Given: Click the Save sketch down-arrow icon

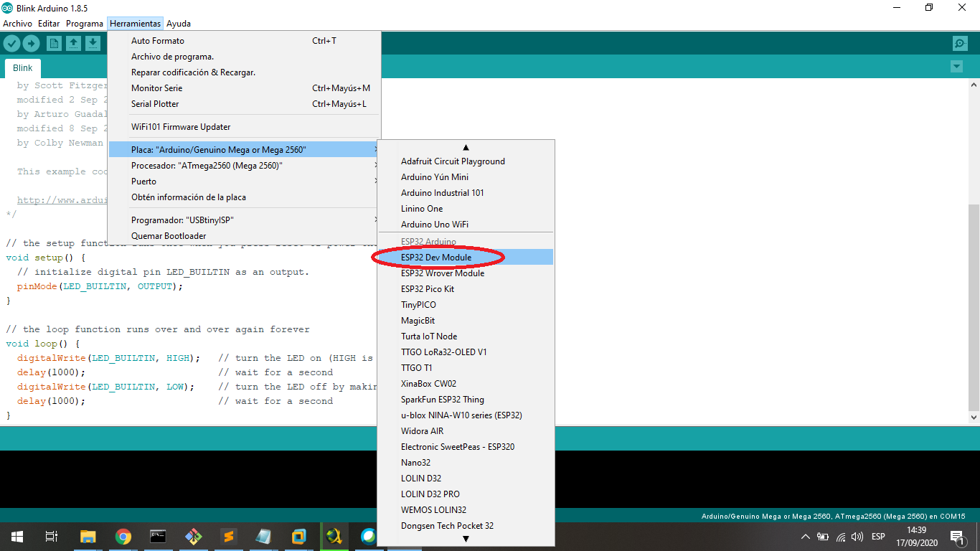Looking at the screenshot, I should click(93, 44).
